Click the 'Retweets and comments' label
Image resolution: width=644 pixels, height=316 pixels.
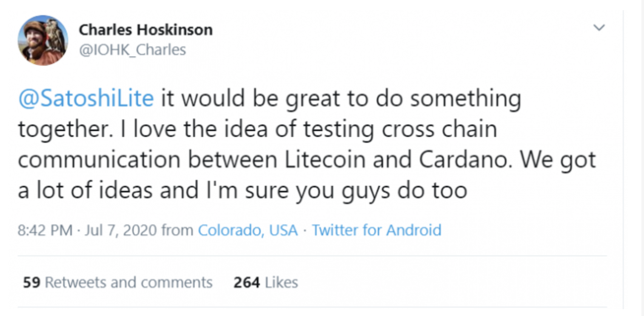pos(128,282)
